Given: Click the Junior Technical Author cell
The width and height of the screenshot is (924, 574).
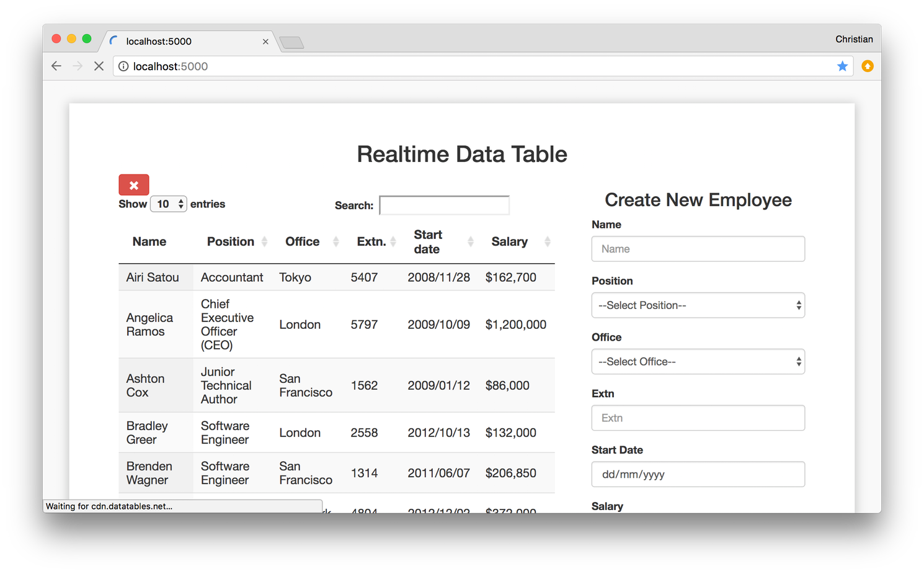Looking at the screenshot, I should [x=232, y=385].
